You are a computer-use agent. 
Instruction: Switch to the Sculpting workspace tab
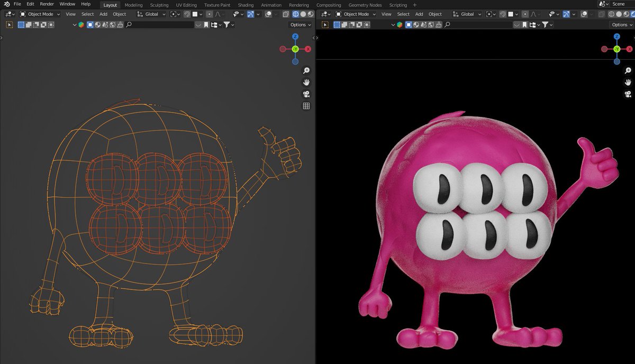[159, 5]
